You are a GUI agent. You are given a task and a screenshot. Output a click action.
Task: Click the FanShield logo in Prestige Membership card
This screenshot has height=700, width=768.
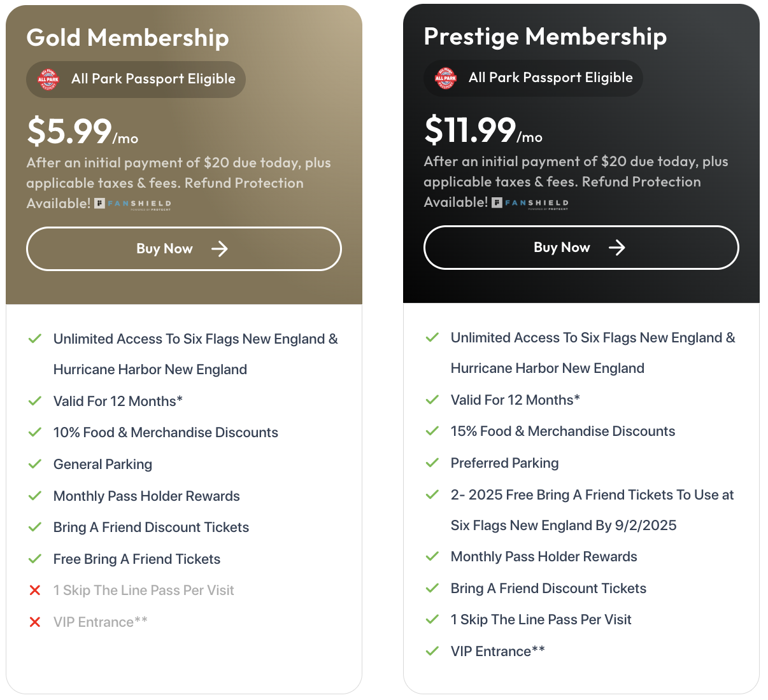530,202
